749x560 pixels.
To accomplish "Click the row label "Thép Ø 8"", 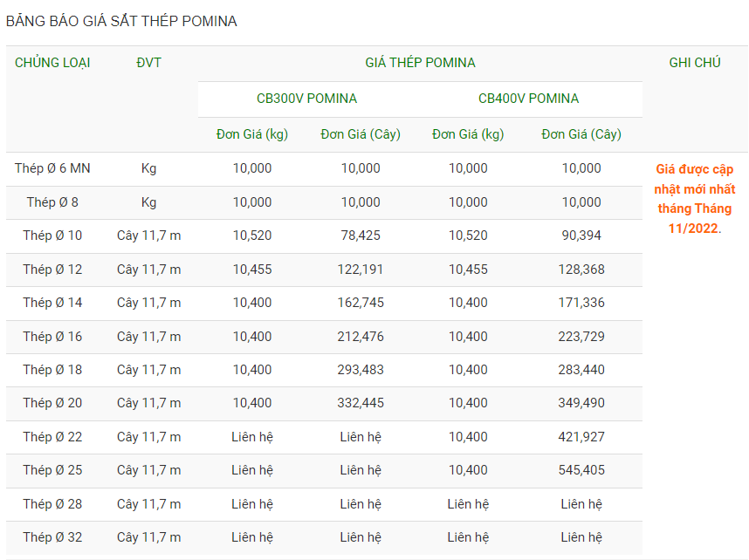I will pos(52,202).
